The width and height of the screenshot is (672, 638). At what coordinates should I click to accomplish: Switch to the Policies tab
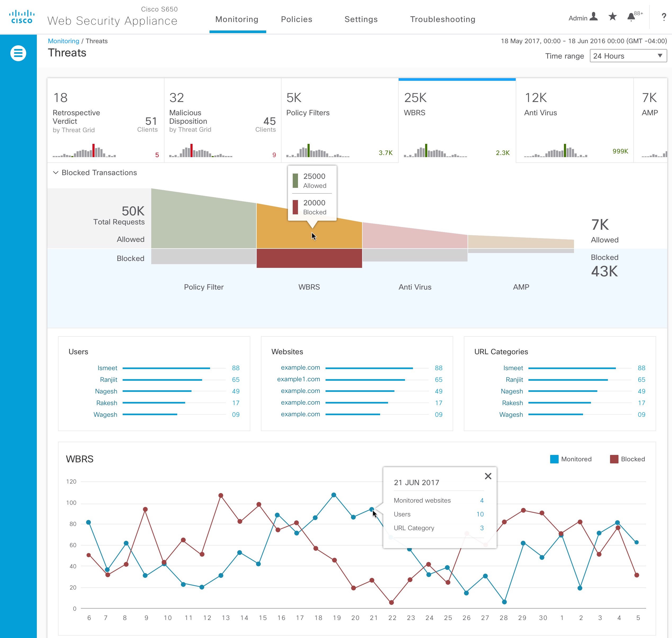296,19
